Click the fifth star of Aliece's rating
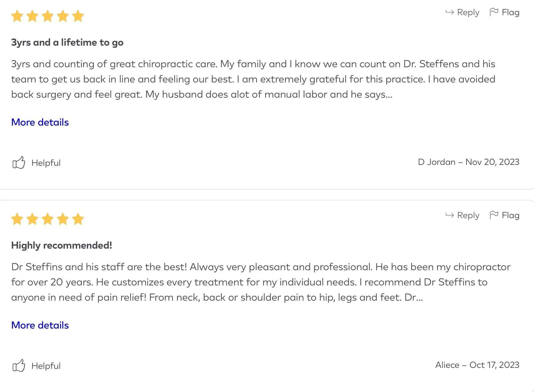 click(x=78, y=219)
